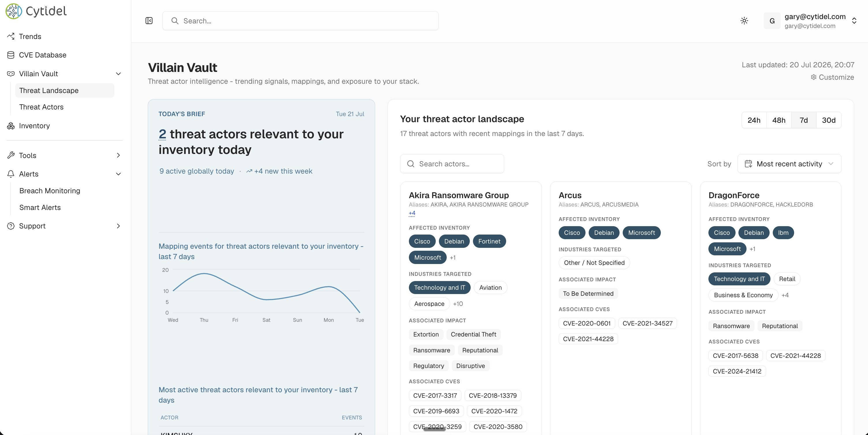Screen dimensions: 868x435
Task: Focus the Search actors field
Action: pyautogui.click(x=452, y=164)
